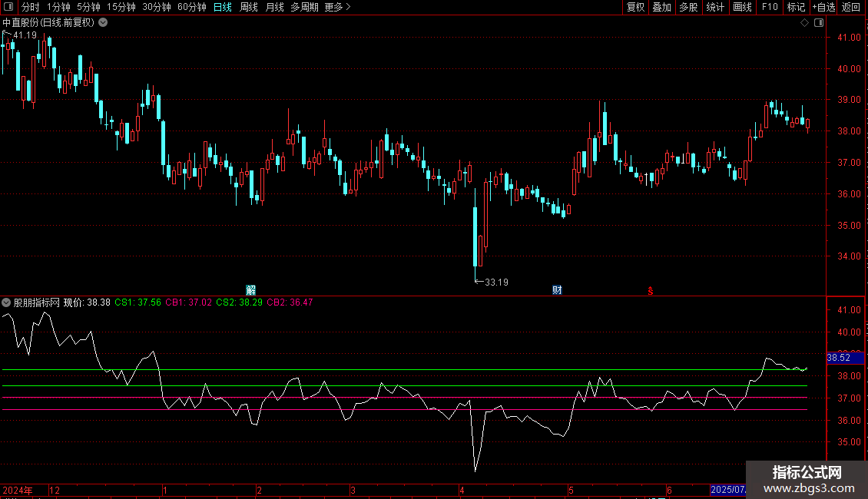Image resolution: width=868 pixels, height=499 pixels.
Task: Click the diamond icon above the price axis
Action: 805,23
